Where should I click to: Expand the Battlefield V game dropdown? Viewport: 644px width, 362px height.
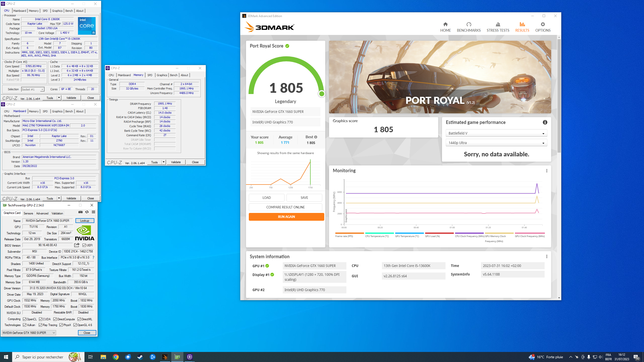(496, 133)
